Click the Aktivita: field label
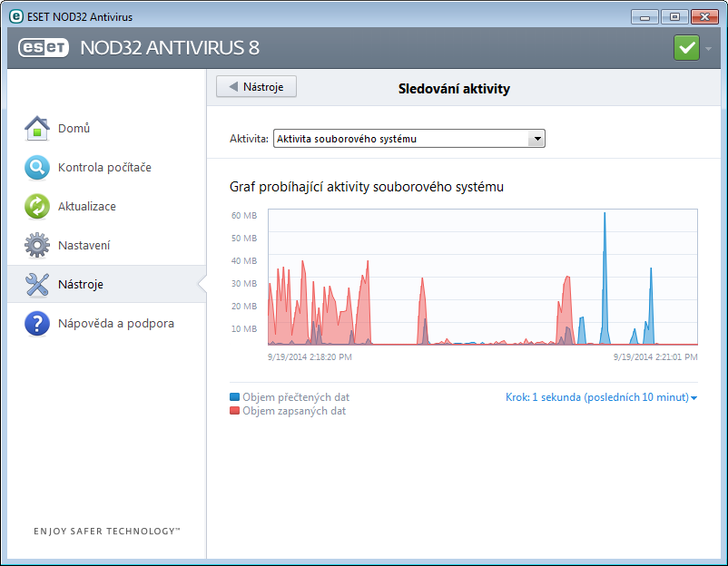The image size is (728, 566). [249, 139]
